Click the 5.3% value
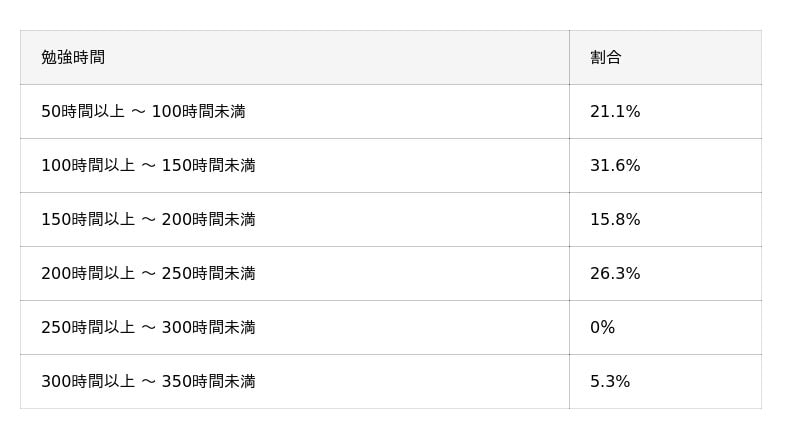Screen dimensions: 800x439 tap(610, 382)
